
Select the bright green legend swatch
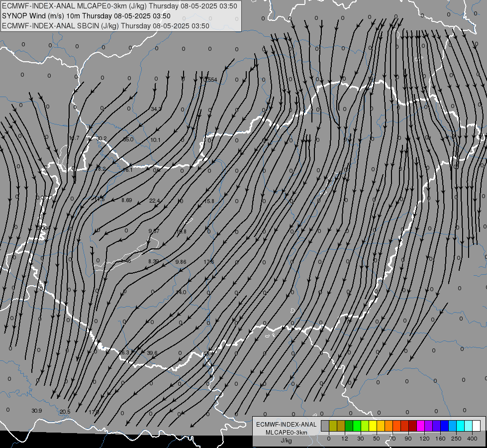pyautogui.click(x=357, y=426)
